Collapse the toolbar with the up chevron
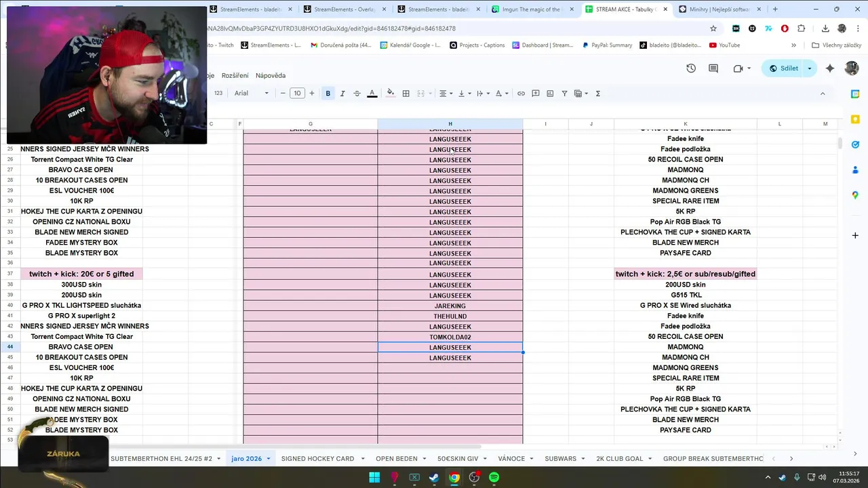 (823, 94)
